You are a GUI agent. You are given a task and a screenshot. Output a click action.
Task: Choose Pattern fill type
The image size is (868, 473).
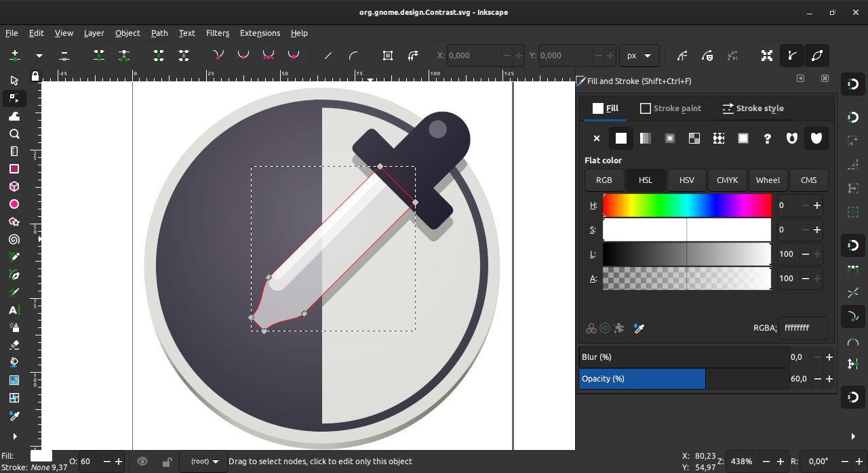tap(719, 138)
